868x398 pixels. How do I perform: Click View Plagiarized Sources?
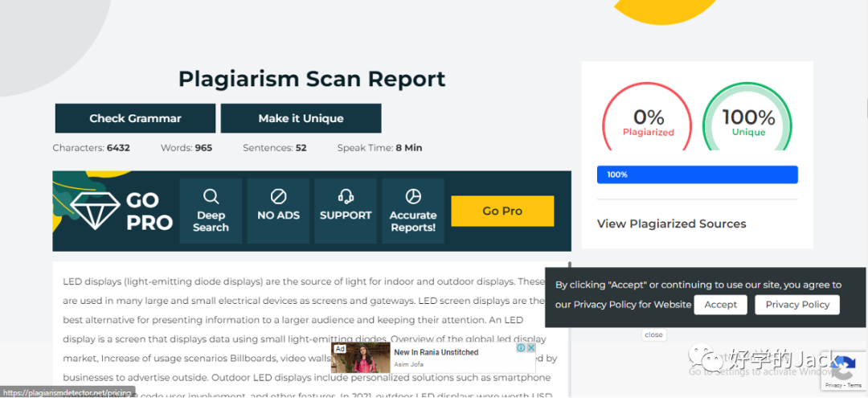[x=671, y=224]
